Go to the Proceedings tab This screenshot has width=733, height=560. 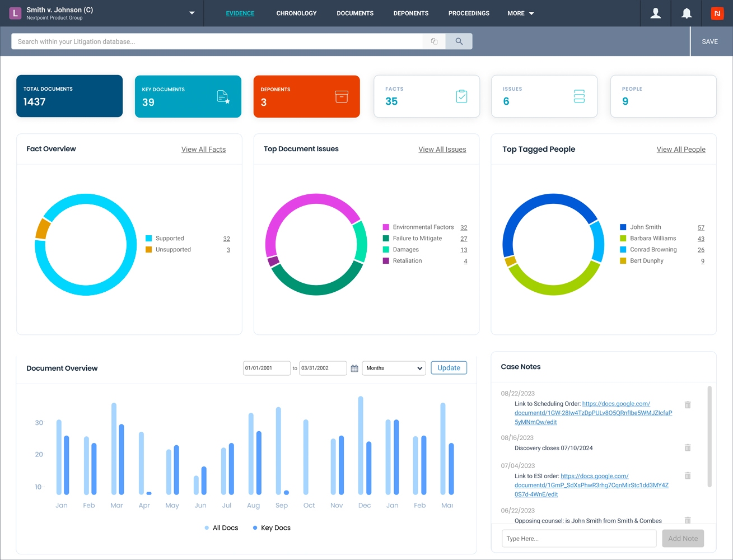coord(469,13)
